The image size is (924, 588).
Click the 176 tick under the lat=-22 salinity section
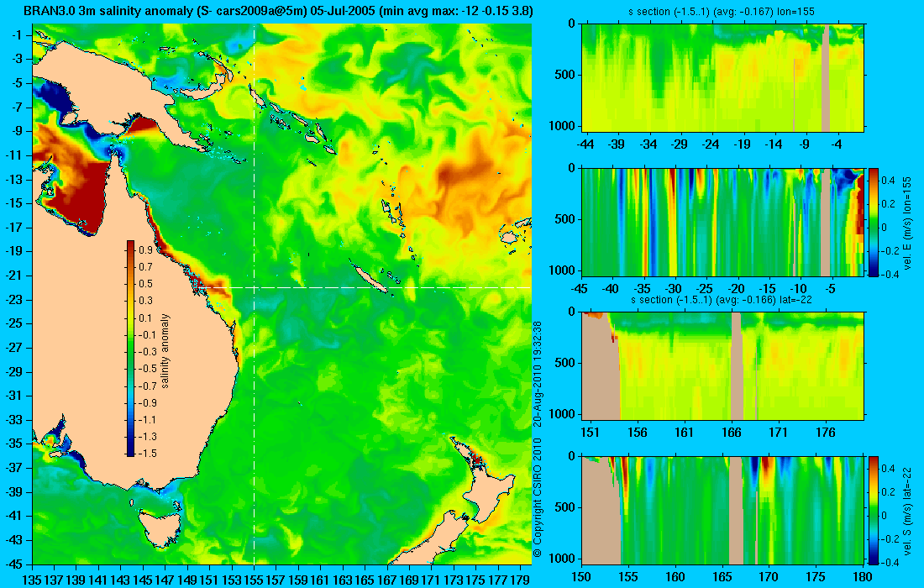tap(826, 433)
